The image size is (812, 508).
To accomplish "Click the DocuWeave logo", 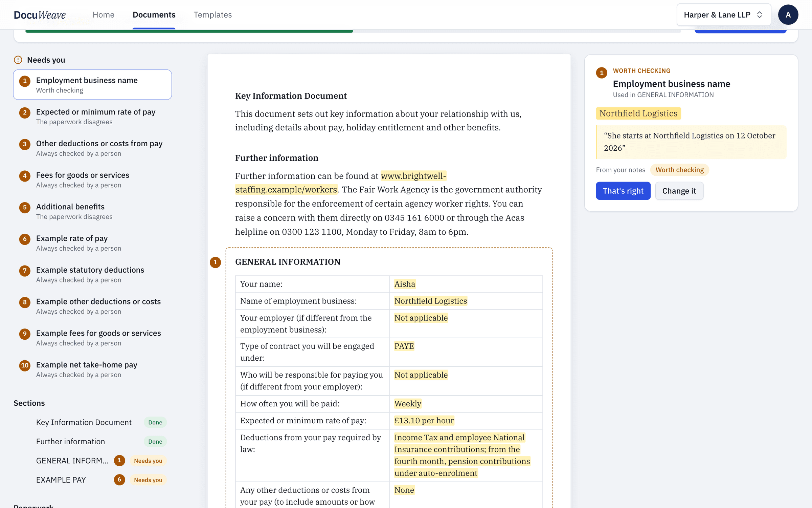I will coord(40,15).
